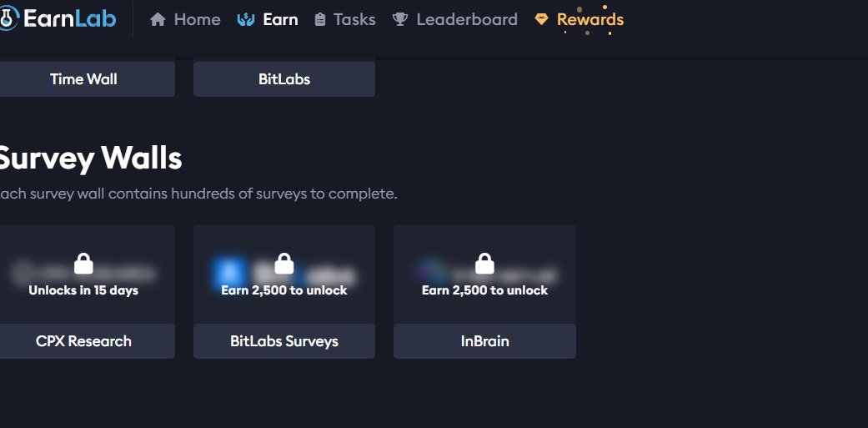The width and height of the screenshot is (868, 428).
Task: Click the CPX Research lock icon
Action: coord(83,264)
